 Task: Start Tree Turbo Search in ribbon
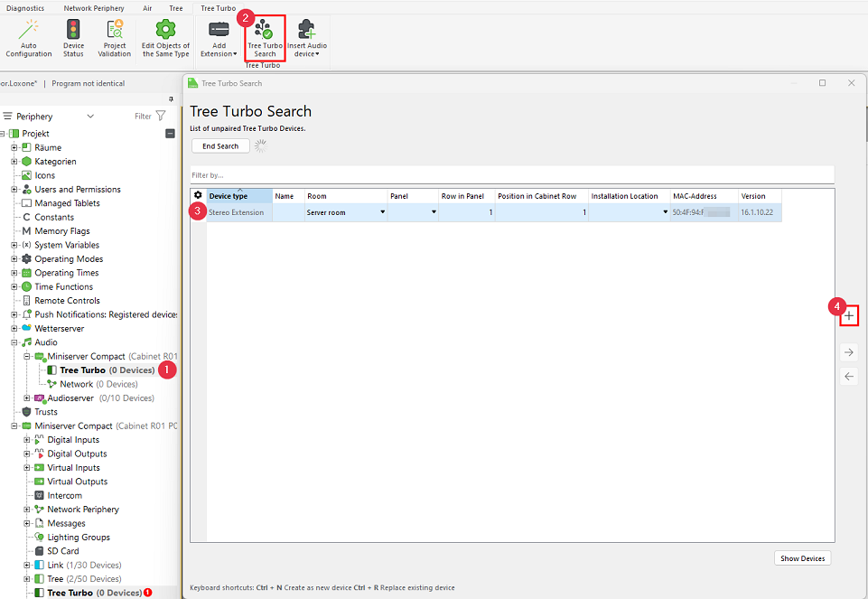(265, 36)
